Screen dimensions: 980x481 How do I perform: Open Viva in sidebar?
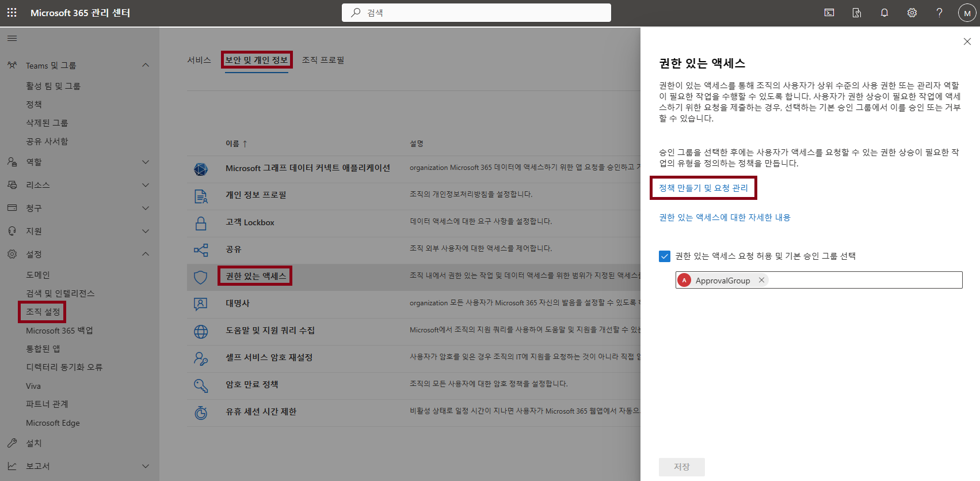click(x=33, y=386)
